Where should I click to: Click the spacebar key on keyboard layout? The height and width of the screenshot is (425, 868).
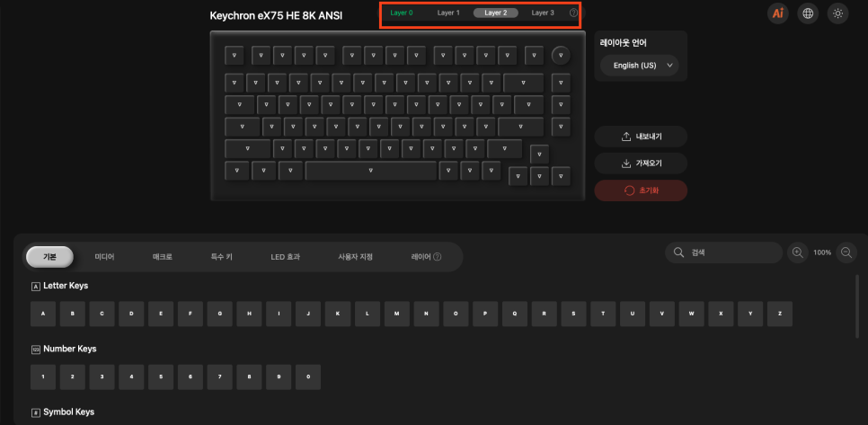pyautogui.click(x=371, y=171)
